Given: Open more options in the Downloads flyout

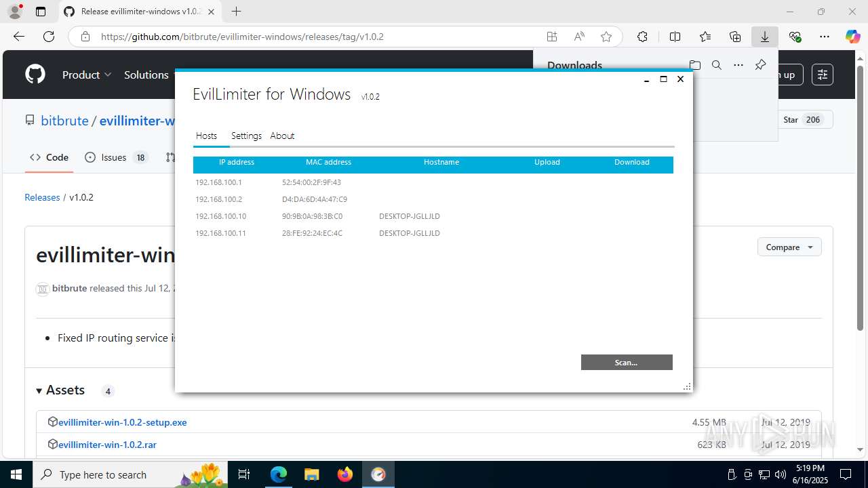Looking at the screenshot, I should (738, 65).
